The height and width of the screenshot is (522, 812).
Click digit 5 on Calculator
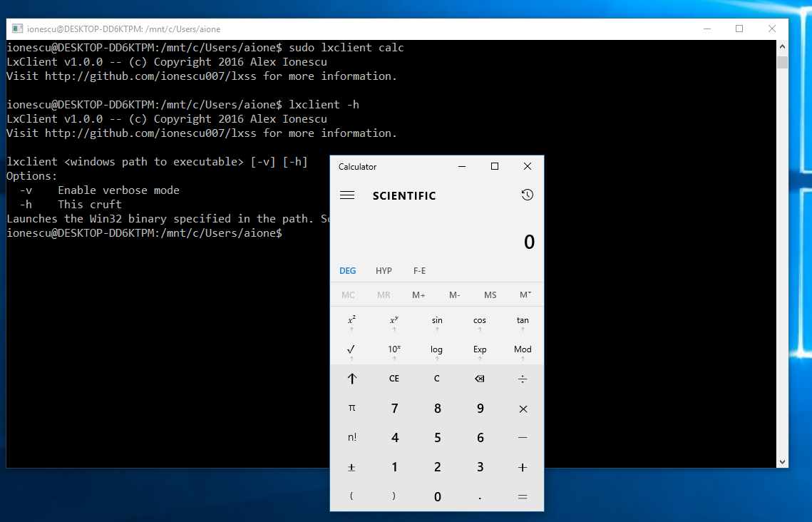437,438
